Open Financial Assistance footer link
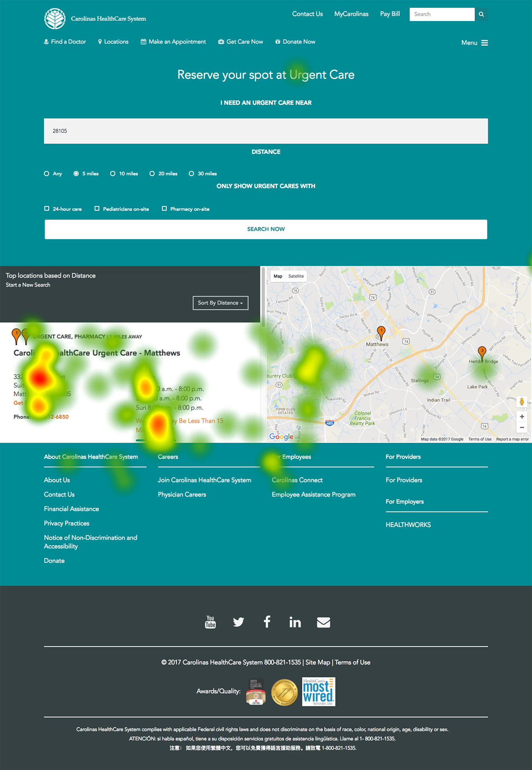Viewport: 532px width, 770px height. 71,509
